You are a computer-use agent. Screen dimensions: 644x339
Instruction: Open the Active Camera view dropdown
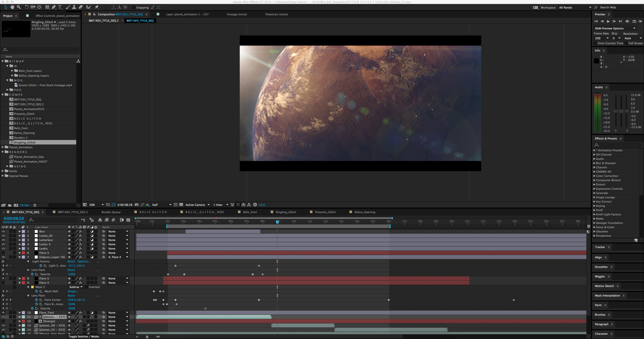(198, 205)
